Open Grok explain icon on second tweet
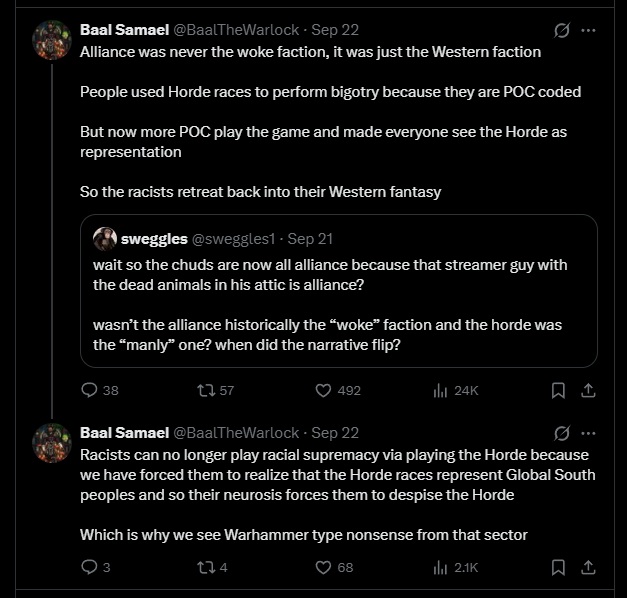This screenshot has height=598, width=627. point(561,433)
